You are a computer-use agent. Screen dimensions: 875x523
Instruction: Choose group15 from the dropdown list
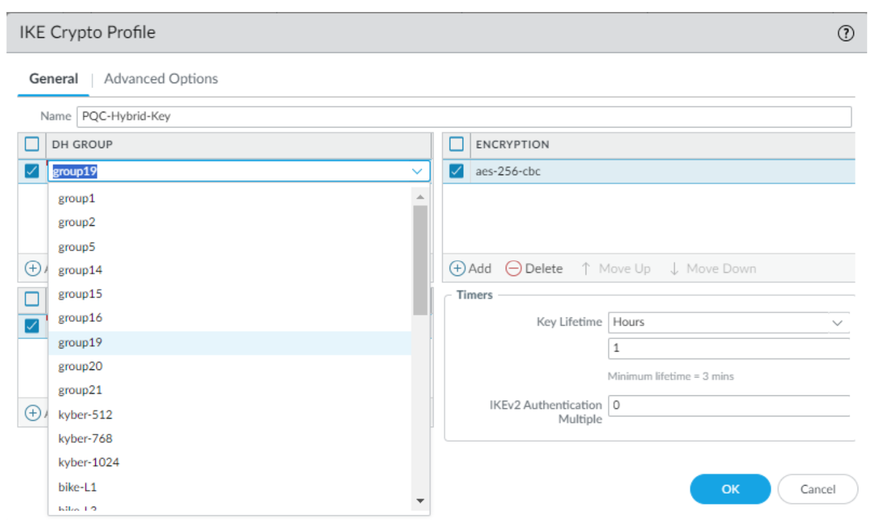click(229, 294)
